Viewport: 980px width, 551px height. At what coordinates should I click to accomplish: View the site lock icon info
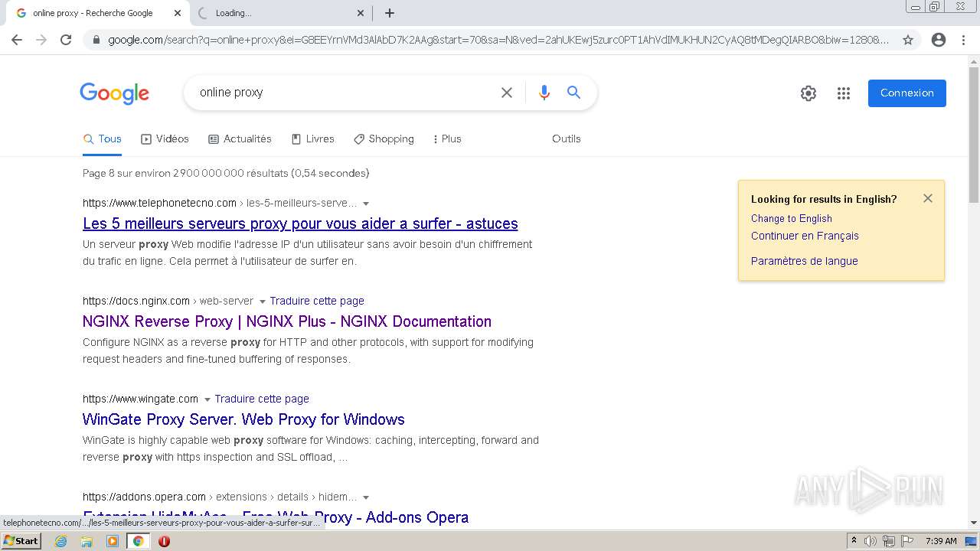click(96, 40)
